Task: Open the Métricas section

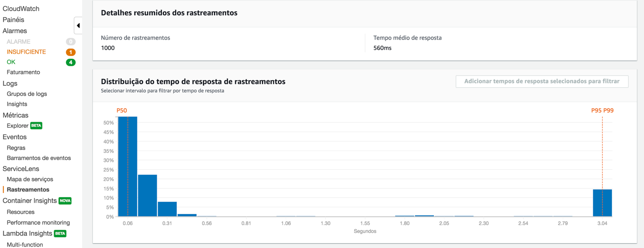Action: 15,115
